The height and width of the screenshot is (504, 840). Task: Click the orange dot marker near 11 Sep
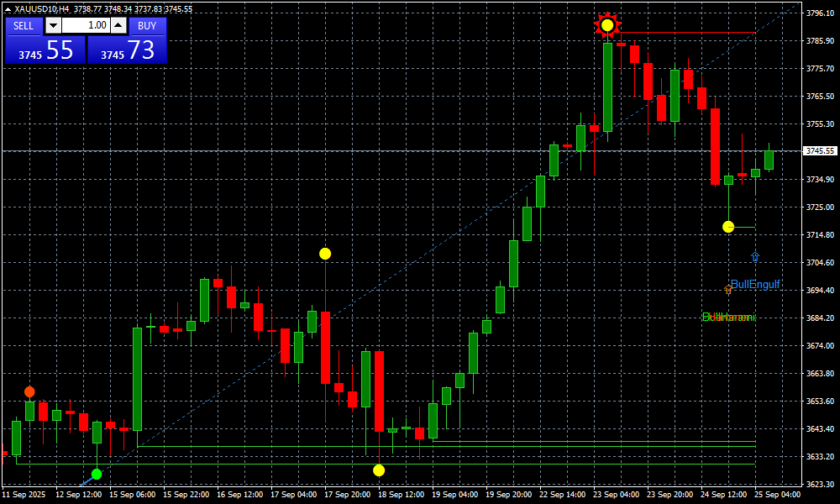click(29, 391)
